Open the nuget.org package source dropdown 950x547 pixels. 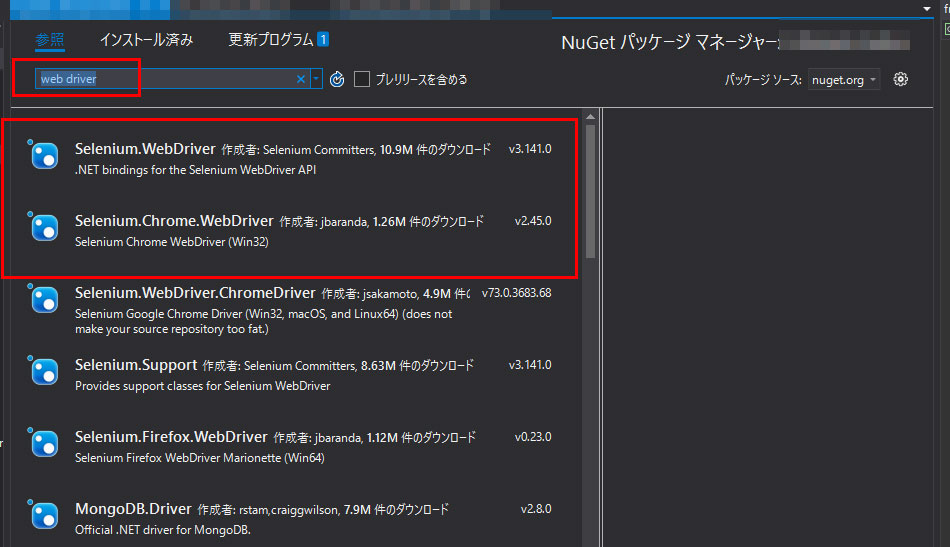point(844,80)
